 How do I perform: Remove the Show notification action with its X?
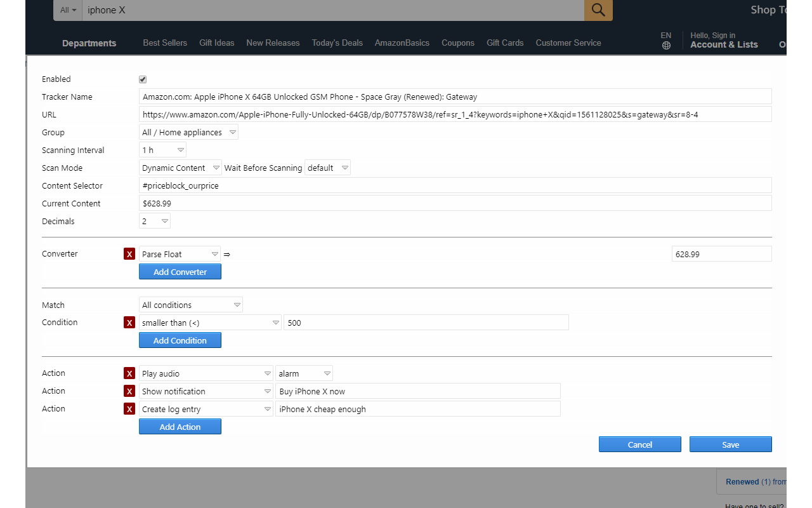click(129, 391)
